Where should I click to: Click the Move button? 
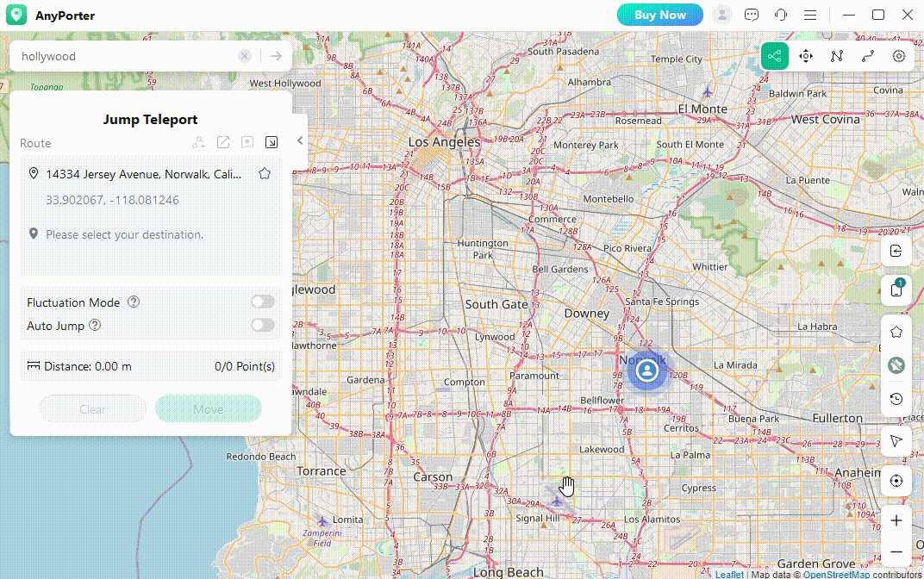[x=209, y=408]
